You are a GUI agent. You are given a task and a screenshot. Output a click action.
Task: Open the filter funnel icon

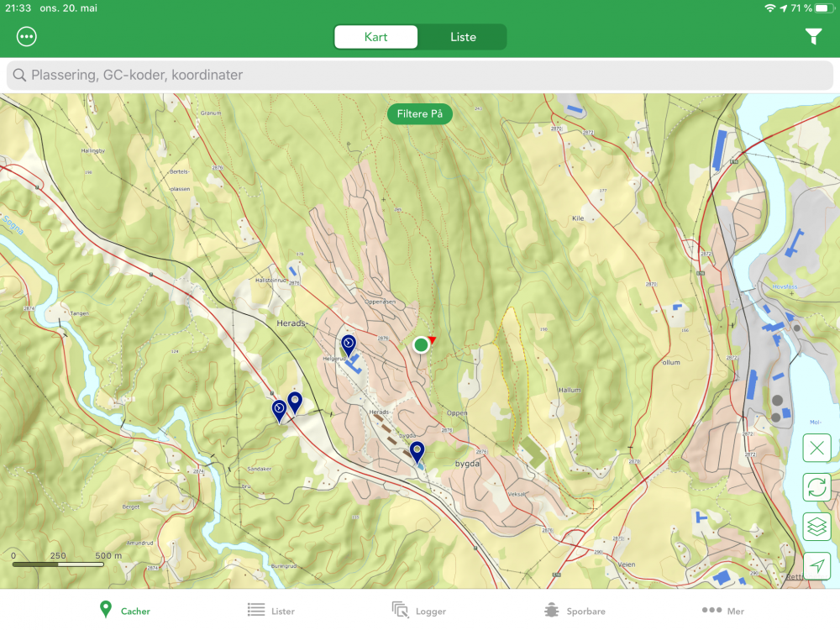tap(813, 36)
